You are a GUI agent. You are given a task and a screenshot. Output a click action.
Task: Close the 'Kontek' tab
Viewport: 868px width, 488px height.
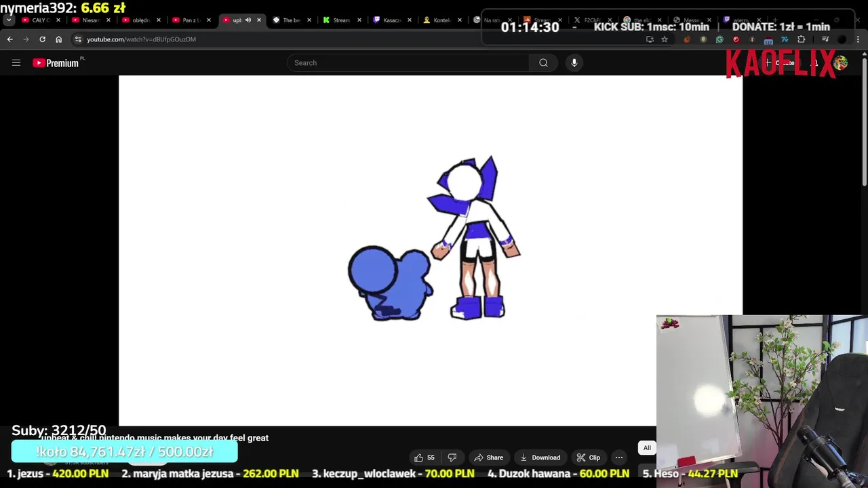(x=459, y=20)
